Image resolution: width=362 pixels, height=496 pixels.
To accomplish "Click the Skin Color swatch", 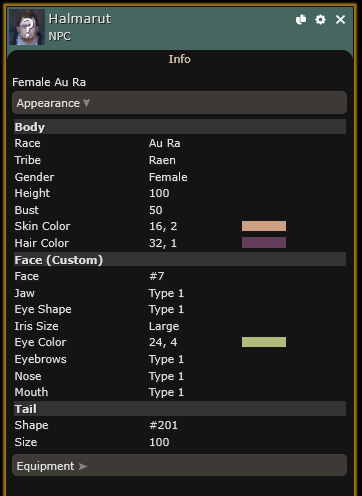I will pos(264,226).
